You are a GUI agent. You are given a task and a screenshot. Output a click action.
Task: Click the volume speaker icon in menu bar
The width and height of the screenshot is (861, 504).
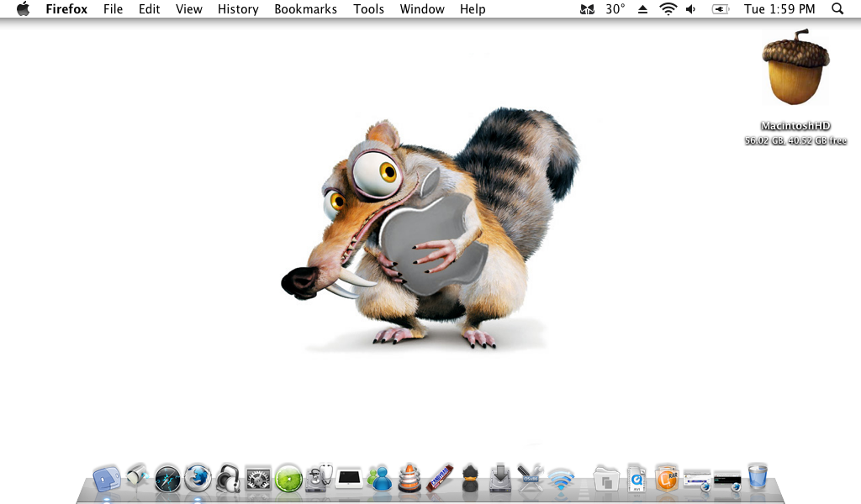(x=691, y=8)
